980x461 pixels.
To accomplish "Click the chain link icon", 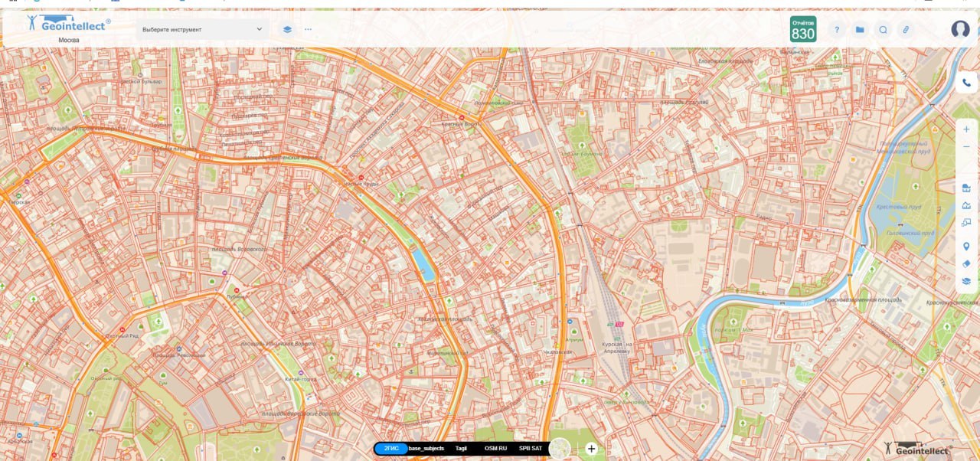I will (906, 30).
